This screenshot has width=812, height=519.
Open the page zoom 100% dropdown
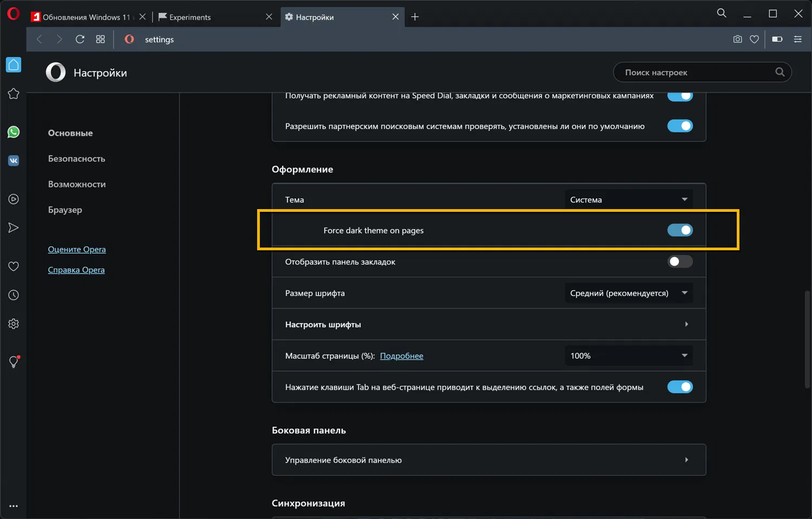628,356
